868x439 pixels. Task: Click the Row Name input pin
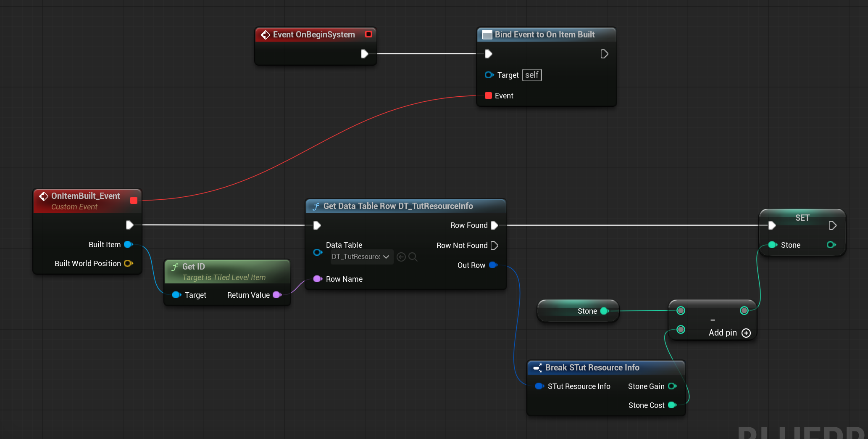click(x=318, y=279)
